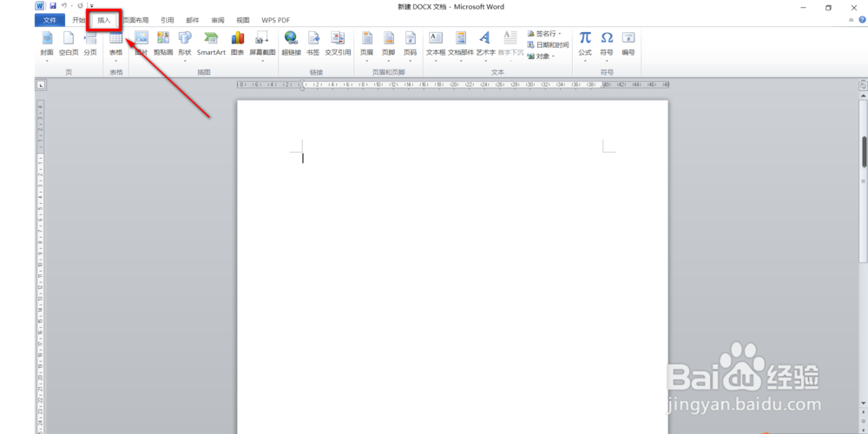The height and width of the screenshot is (434, 868).
Task: Open the References (引用) tab
Action: [168, 20]
